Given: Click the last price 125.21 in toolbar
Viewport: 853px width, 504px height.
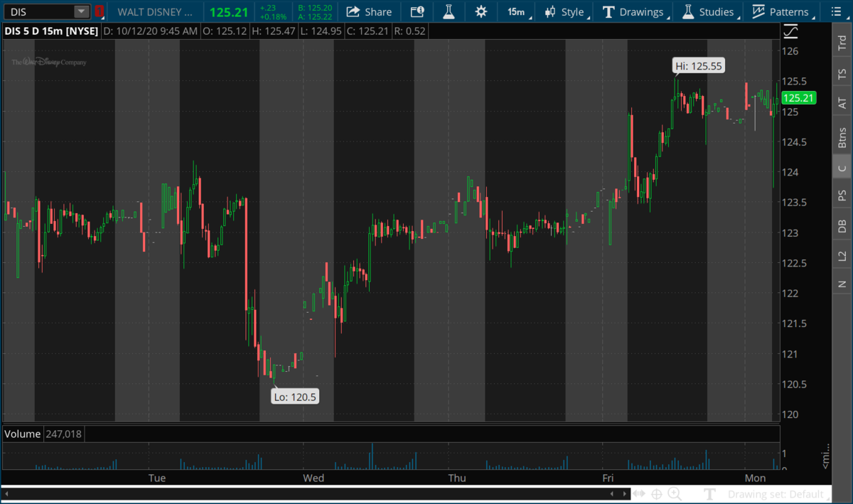Looking at the screenshot, I should (228, 12).
